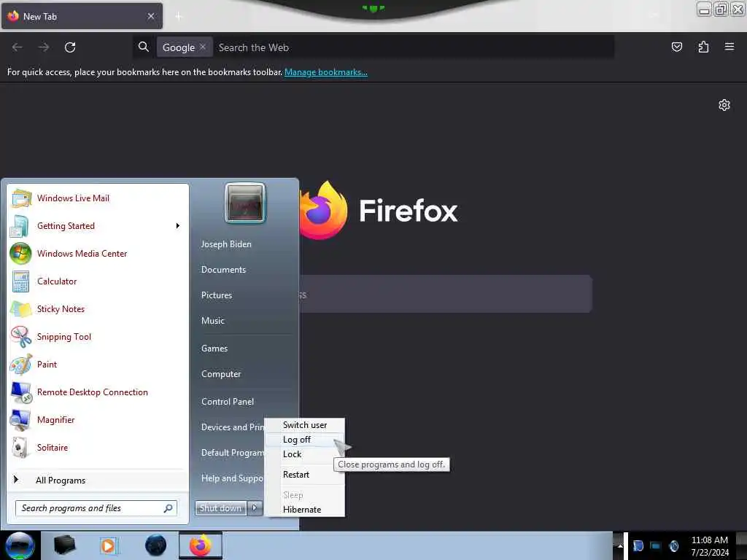Open the Getting Started icon
747x560 pixels.
[x=19, y=226]
